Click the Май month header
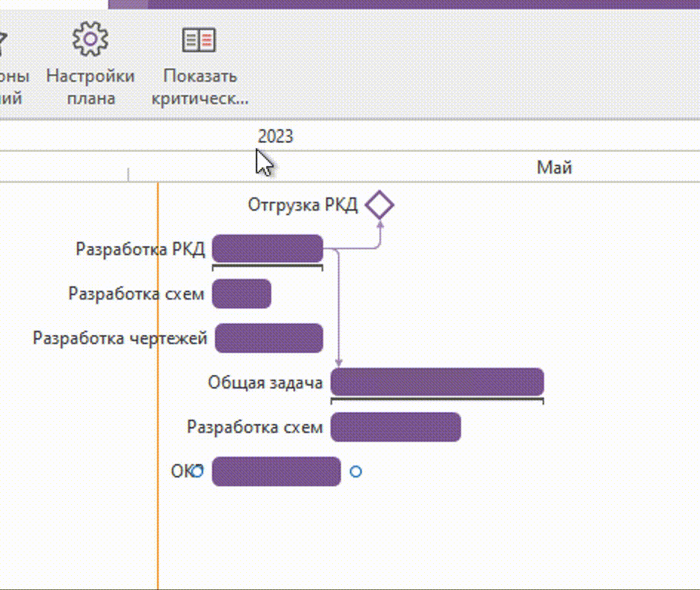This screenshot has height=590, width=700. (x=554, y=168)
